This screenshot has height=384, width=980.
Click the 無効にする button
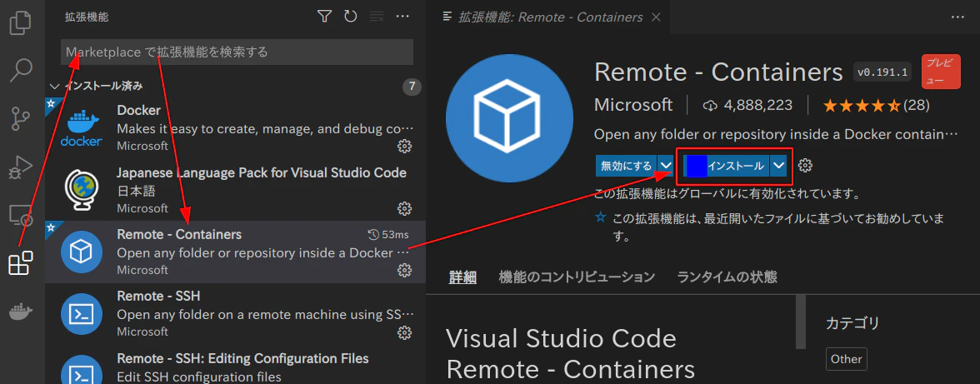tap(626, 166)
